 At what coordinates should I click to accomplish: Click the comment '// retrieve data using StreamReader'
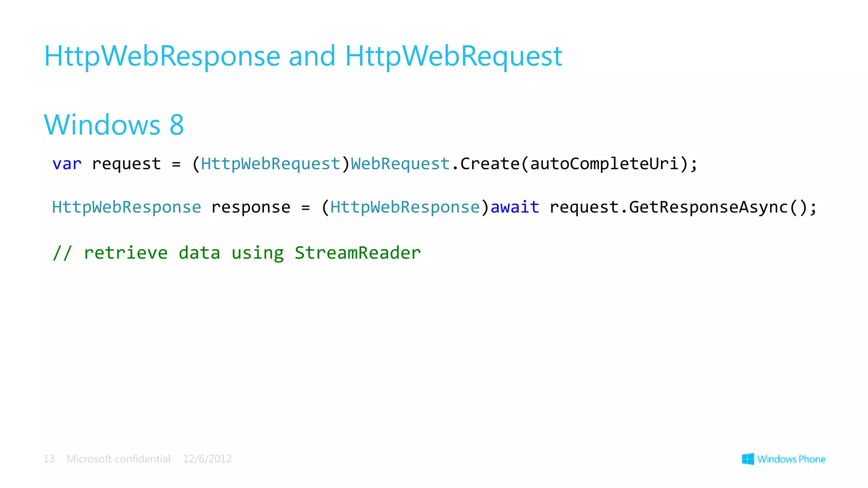[x=236, y=253]
